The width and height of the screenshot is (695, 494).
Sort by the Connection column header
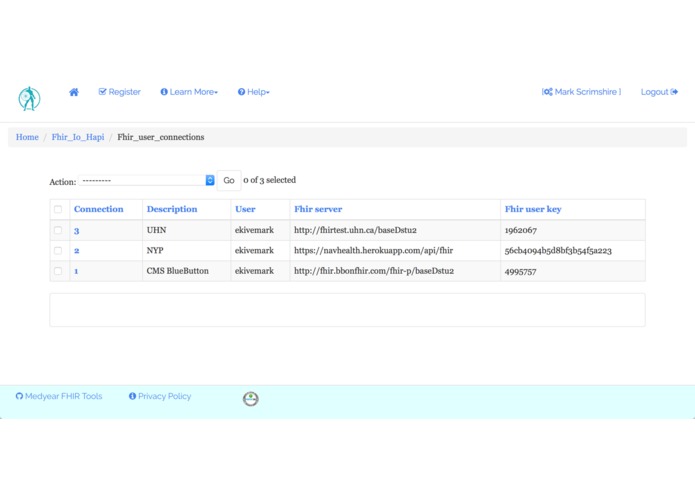click(x=98, y=209)
